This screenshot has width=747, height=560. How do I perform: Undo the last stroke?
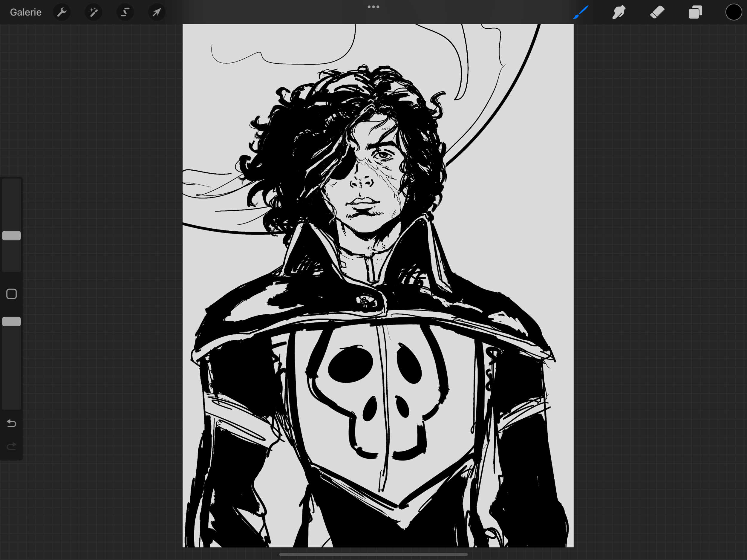tap(11, 423)
